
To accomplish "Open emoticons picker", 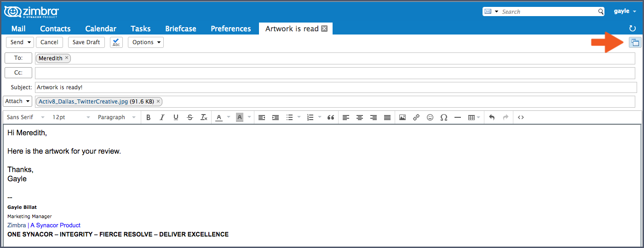I will (430, 117).
